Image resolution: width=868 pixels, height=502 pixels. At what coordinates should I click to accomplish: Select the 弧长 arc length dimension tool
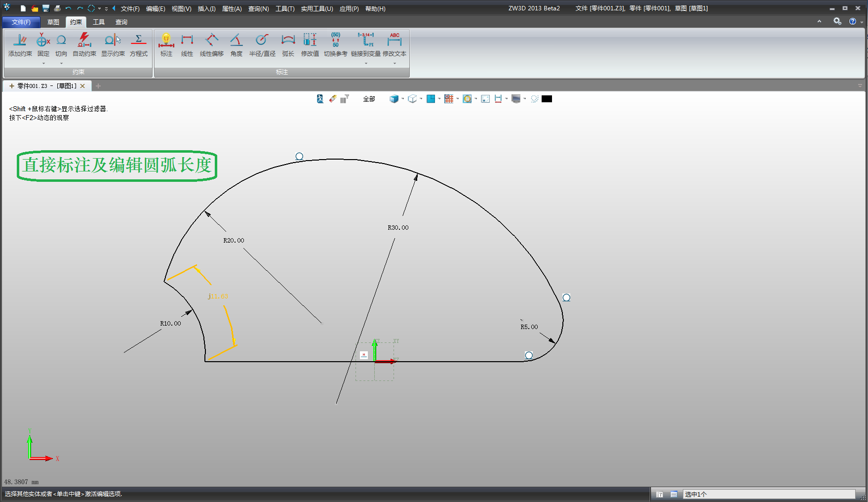coord(288,45)
